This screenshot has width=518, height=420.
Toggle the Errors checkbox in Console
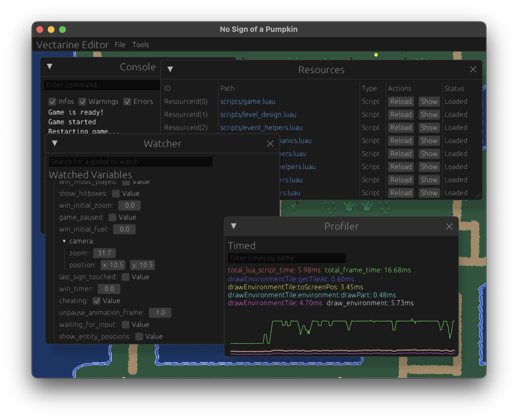[x=127, y=102]
